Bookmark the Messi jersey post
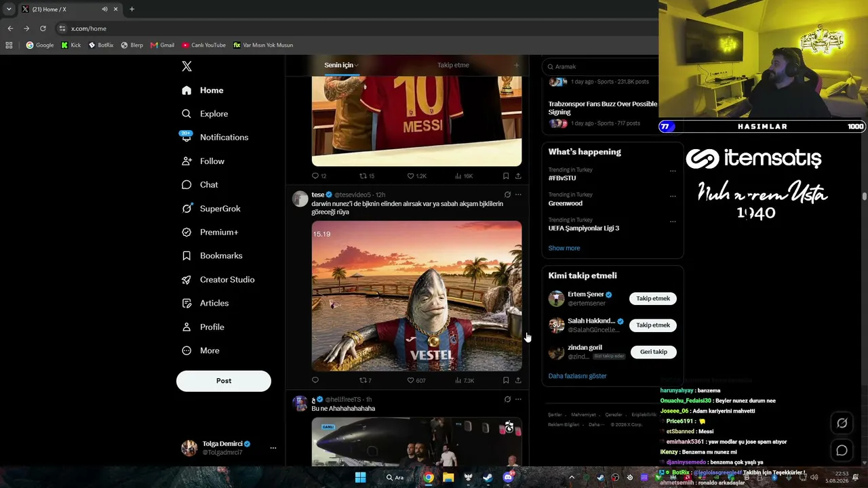Viewport: 868px width, 488px height. click(x=506, y=176)
